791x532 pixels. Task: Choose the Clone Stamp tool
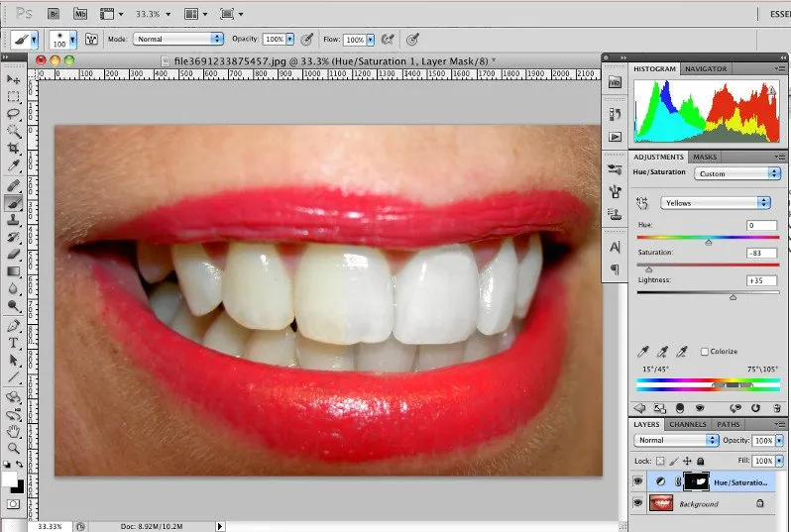click(x=14, y=219)
